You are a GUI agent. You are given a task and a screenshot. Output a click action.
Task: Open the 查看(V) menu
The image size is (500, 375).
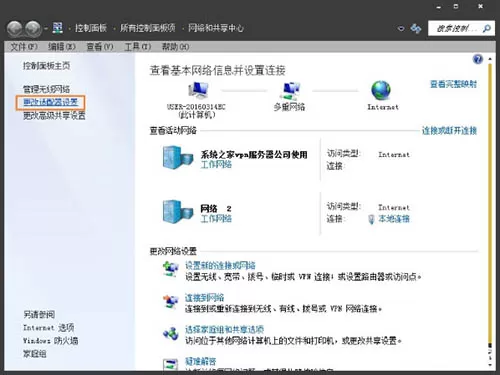pyautogui.click(x=100, y=47)
